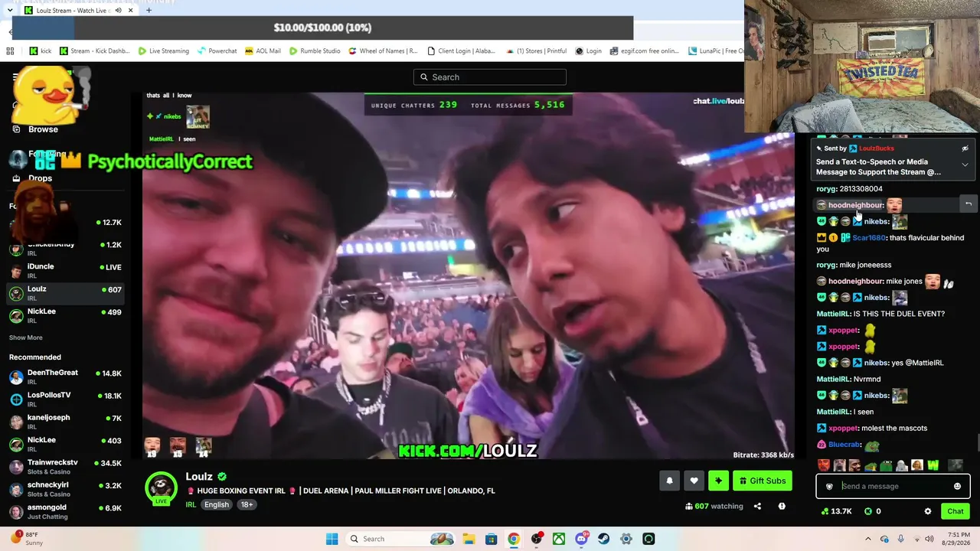Open the Gift Subs button
Viewport: 980px width, 551px height.
763,481
